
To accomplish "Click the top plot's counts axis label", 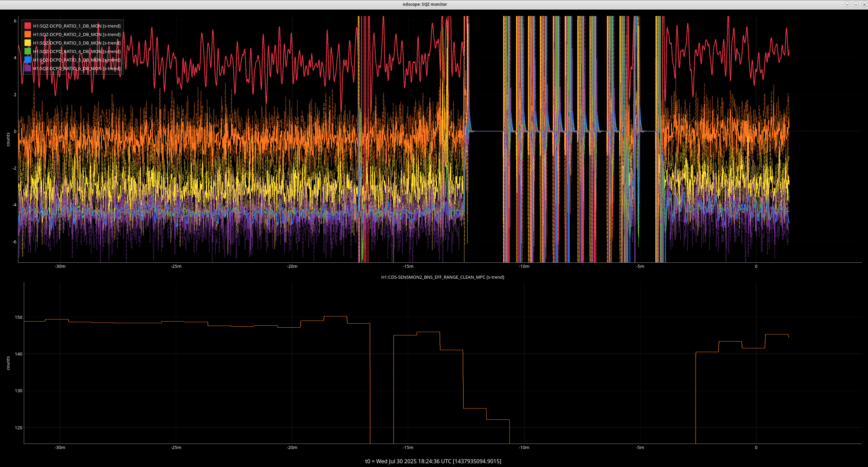I will (x=8, y=139).
